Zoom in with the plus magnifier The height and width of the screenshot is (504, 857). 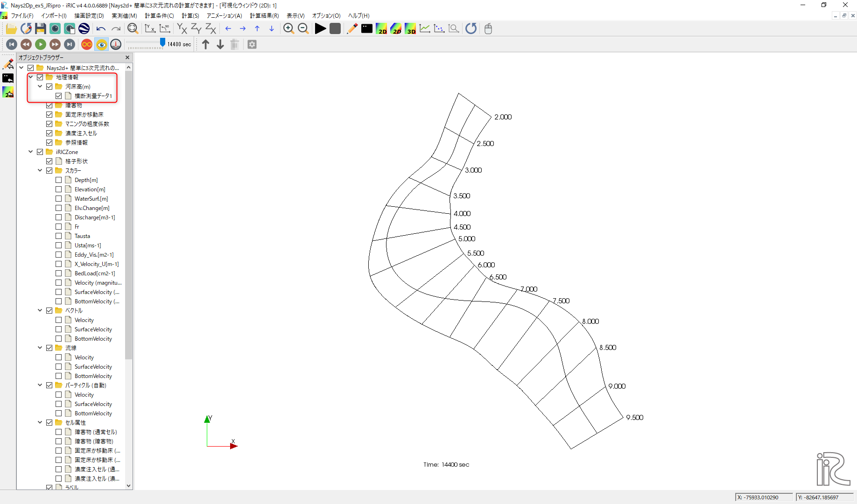point(288,29)
